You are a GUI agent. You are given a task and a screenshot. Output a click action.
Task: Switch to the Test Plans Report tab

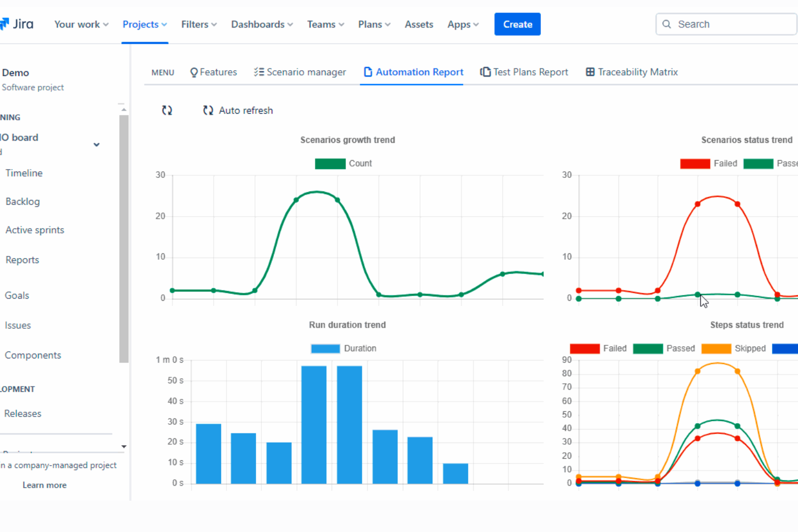point(531,71)
